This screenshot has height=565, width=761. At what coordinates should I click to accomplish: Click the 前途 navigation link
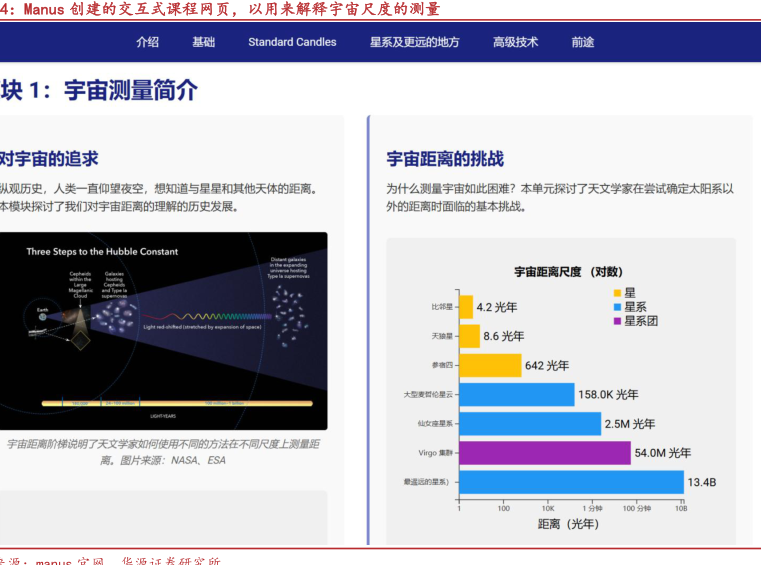(x=583, y=42)
